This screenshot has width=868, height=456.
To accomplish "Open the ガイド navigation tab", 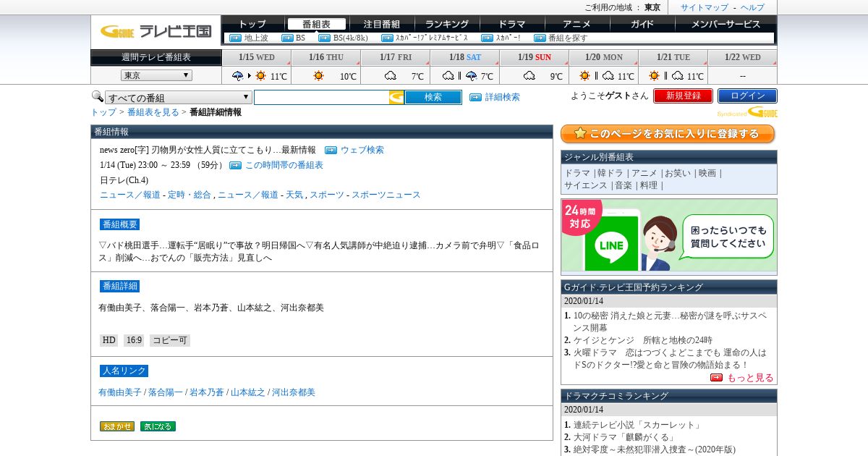I will (642, 24).
